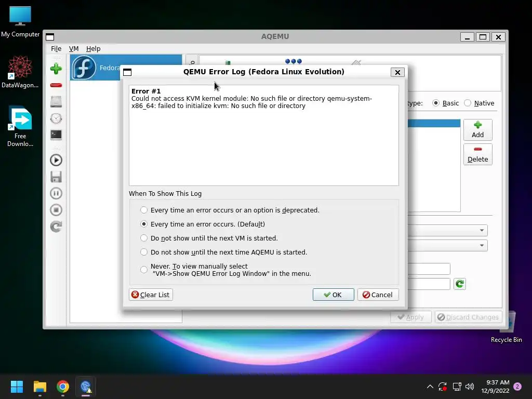Click the clock snapshot icon in AQEMU sidebar
Screen dimensions: 532x399
[56, 118]
